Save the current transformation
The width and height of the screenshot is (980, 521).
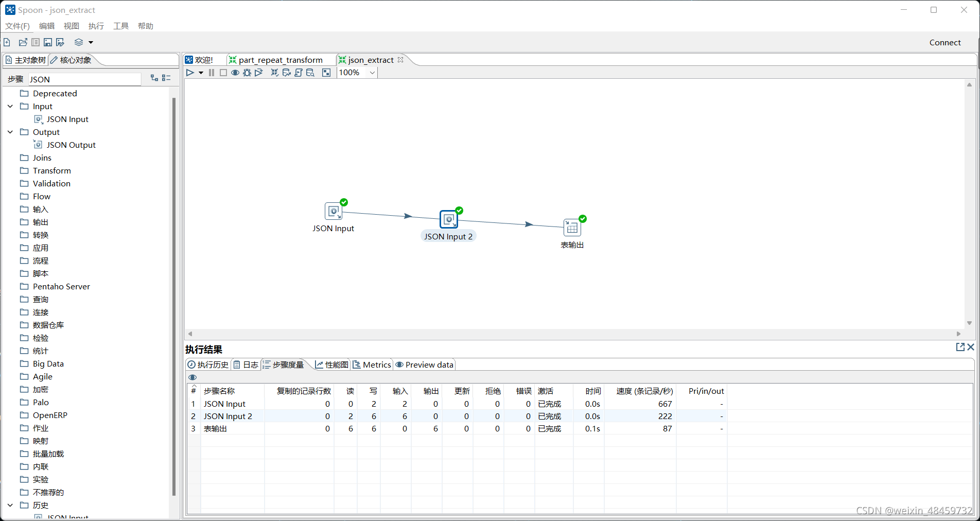pyautogui.click(x=48, y=42)
